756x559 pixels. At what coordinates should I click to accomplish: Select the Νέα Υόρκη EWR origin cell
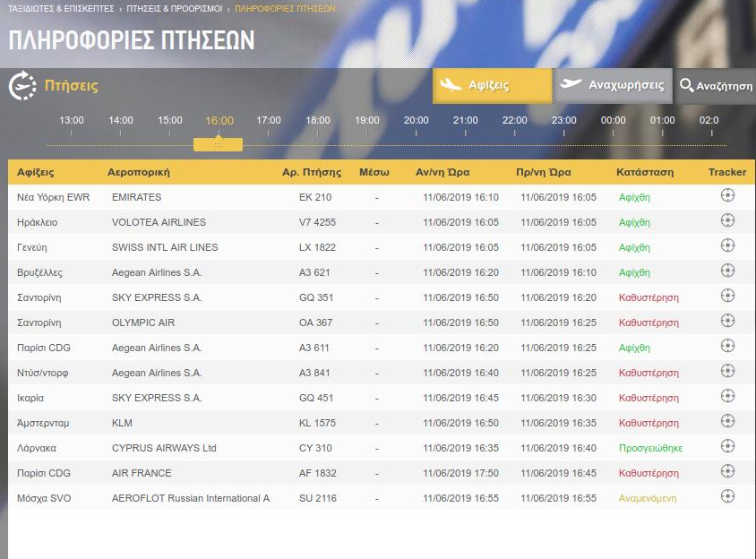click(x=54, y=197)
